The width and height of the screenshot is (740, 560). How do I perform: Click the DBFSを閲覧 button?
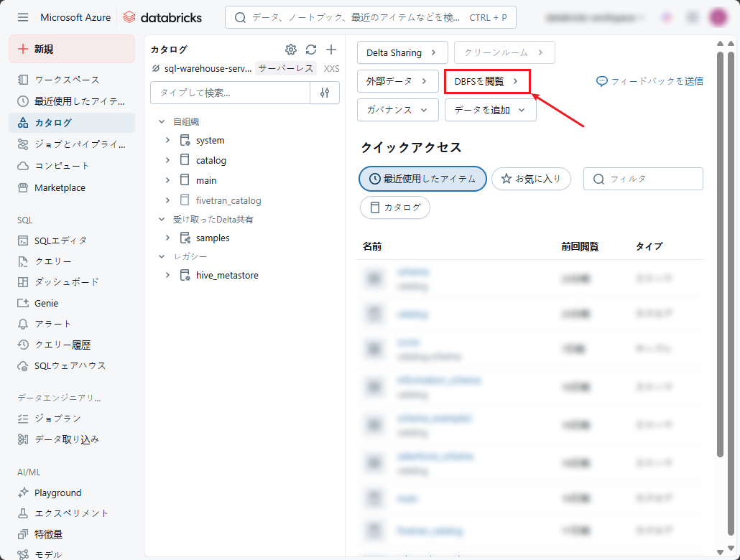click(x=486, y=81)
